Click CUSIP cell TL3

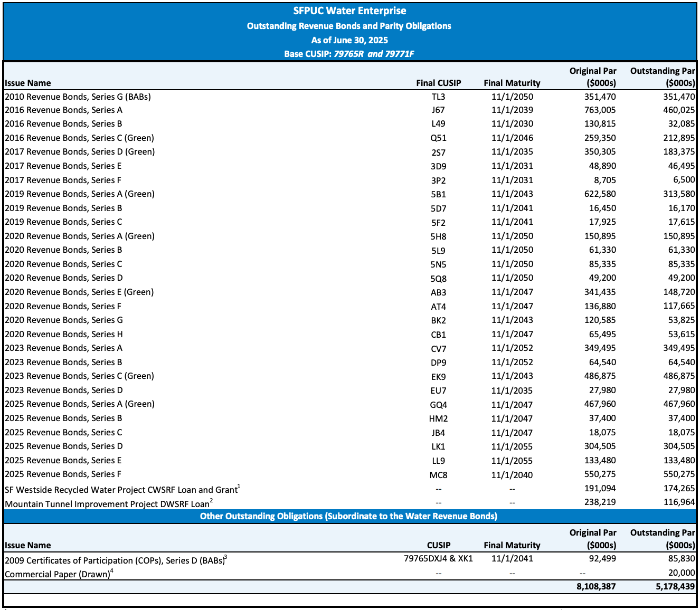pos(438,97)
